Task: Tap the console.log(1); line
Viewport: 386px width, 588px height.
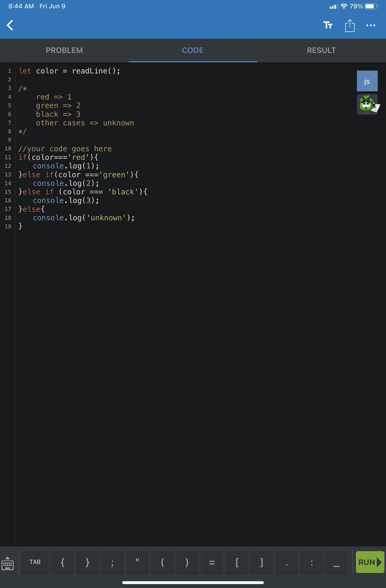Action: coord(66,166)
